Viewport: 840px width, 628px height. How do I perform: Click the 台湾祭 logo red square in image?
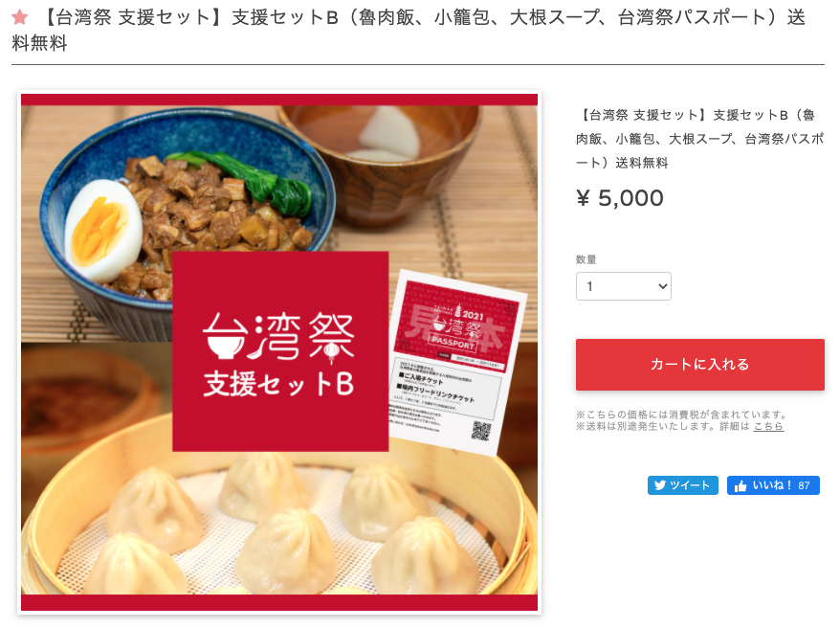point(280,351)
